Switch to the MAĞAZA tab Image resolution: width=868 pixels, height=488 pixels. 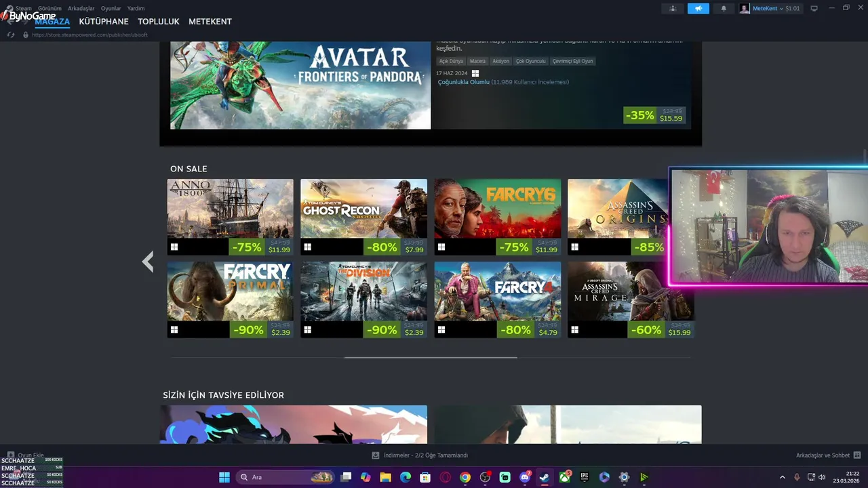[x=52, y=22]
